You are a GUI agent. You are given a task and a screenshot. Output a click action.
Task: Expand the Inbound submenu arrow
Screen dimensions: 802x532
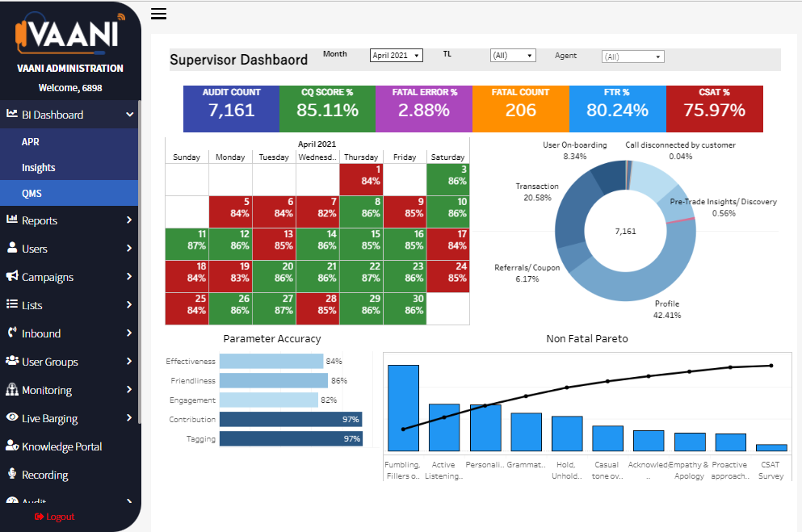(129, 333)
